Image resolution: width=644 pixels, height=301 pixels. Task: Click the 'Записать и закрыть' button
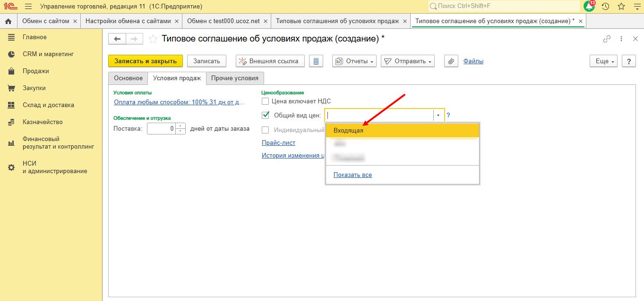click(146, 61)
